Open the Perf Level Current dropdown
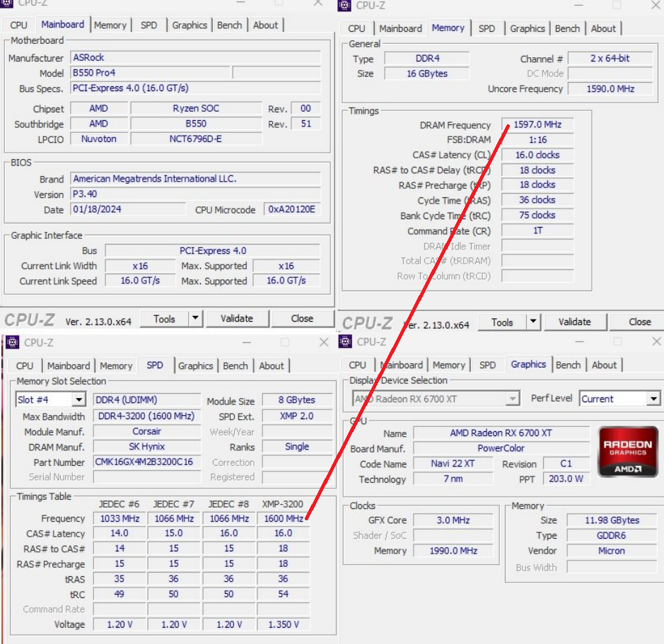Viewport: 664px width, 644px height. coord(653,399)
